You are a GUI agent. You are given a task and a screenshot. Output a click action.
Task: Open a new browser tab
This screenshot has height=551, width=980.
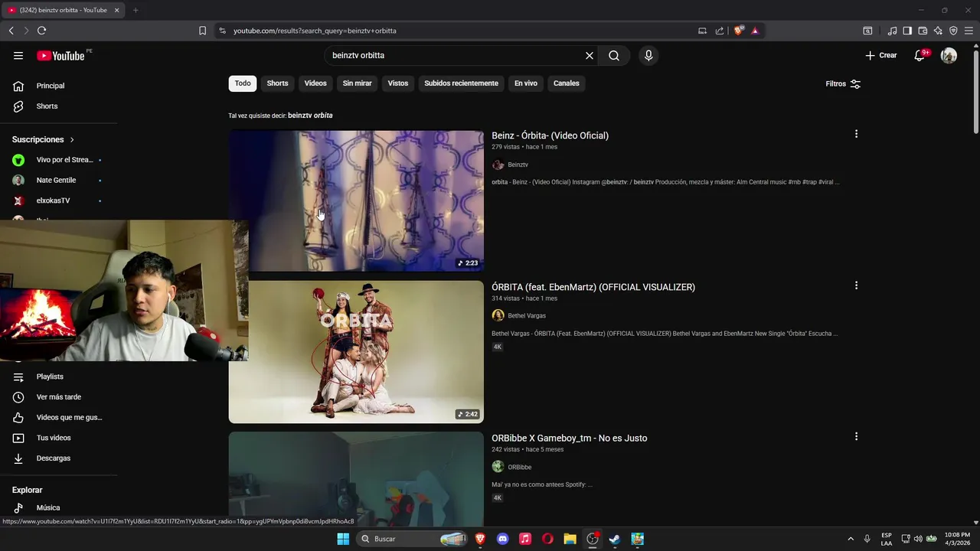click(x=136, y=10)
